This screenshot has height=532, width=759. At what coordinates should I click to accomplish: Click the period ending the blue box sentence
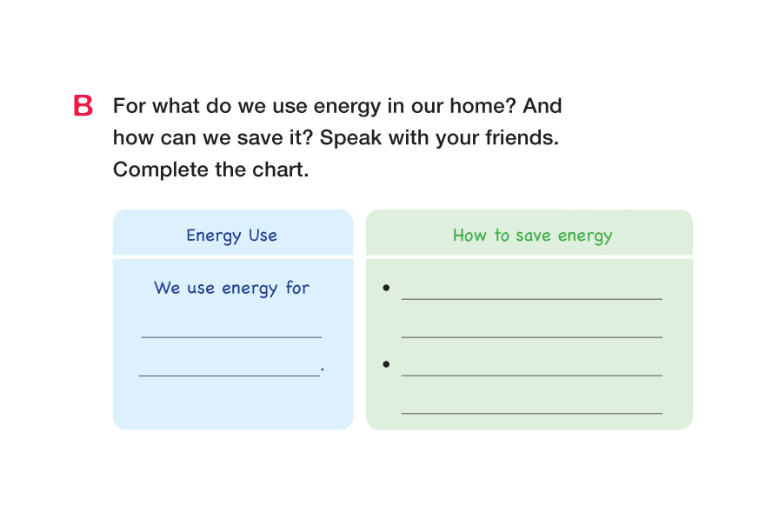323,370
